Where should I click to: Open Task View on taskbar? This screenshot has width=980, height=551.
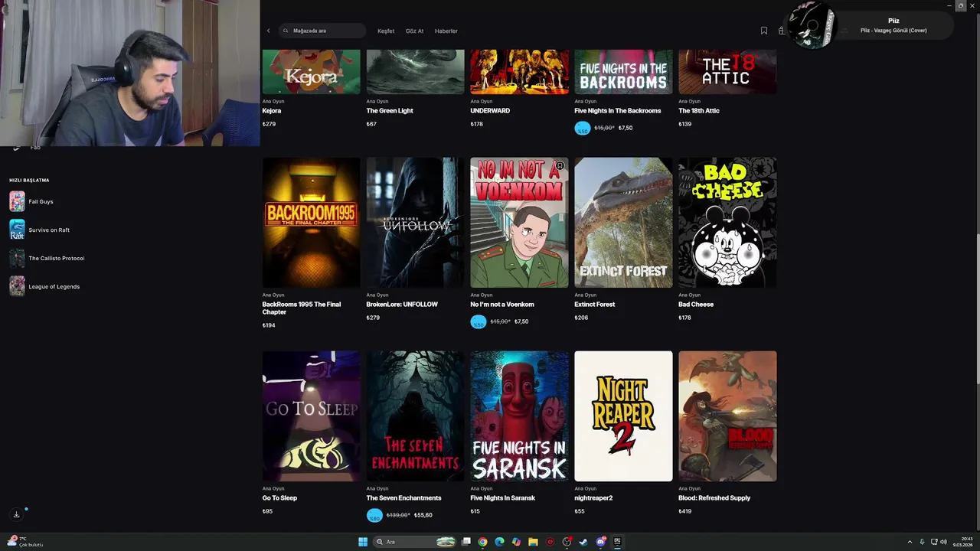465,542
